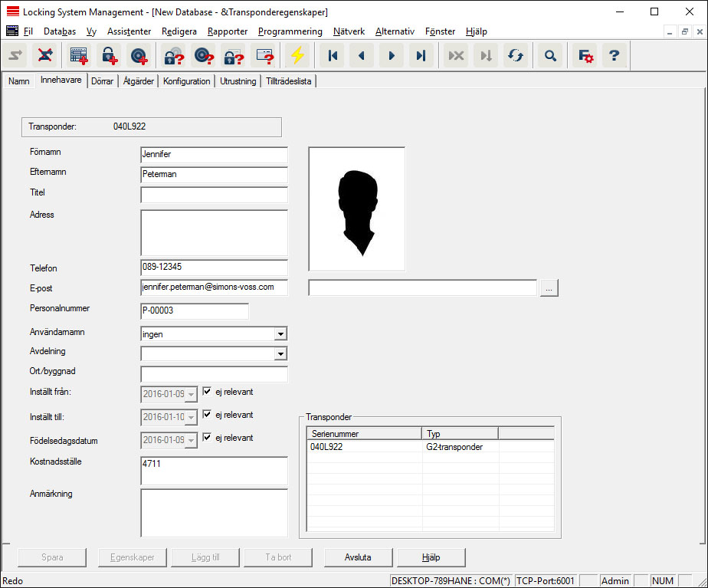Open the Avdelning dropdown list

point(280,354)
